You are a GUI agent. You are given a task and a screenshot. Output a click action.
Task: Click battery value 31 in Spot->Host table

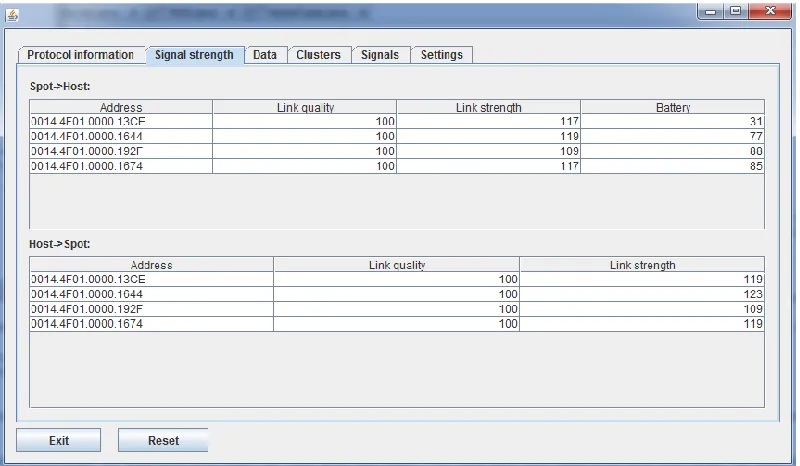pyautogui.click(x=673, y=121)
